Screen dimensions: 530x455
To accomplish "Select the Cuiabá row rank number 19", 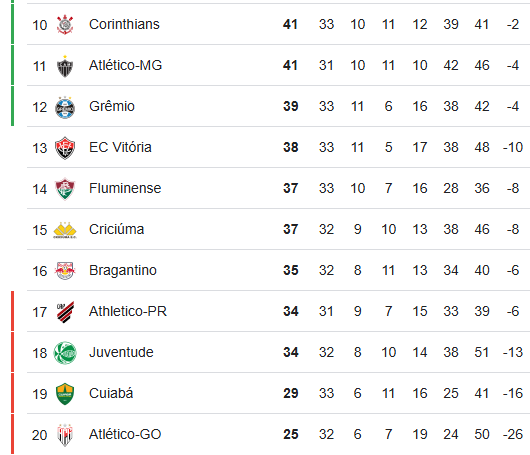I will [x=40, y=394].
